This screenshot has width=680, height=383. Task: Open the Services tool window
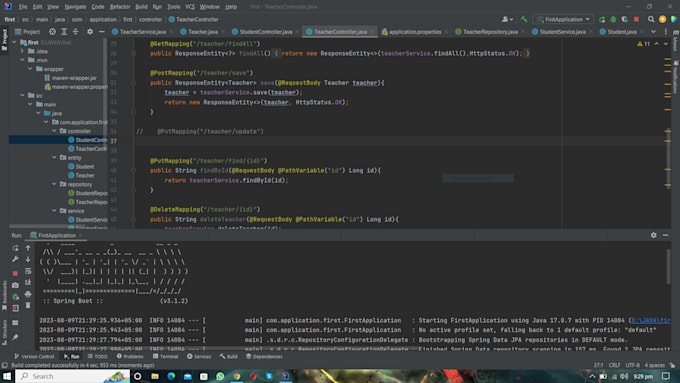[199, 357]
